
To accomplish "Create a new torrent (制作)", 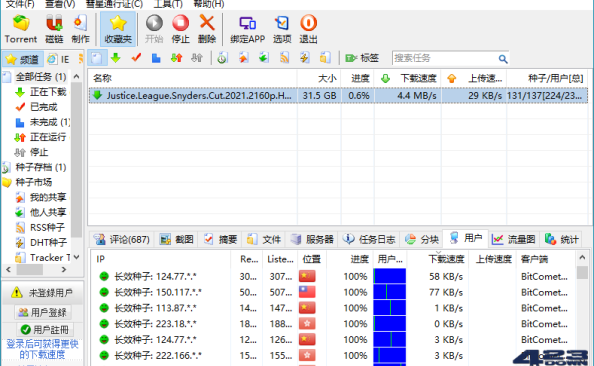I will point(80,29).
